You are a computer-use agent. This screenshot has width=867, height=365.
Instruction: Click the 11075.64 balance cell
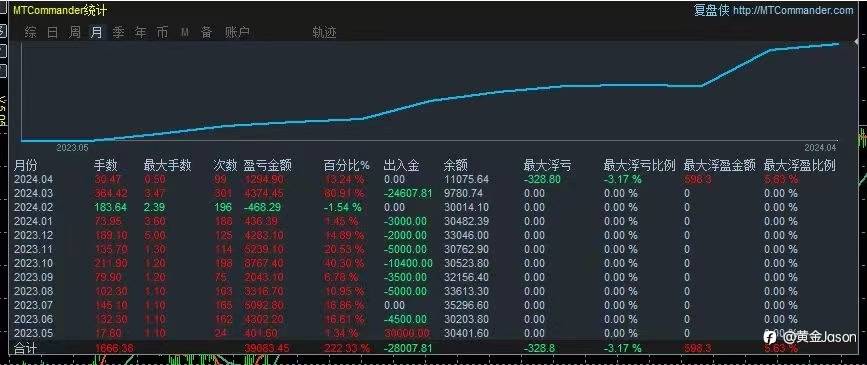click(x=466, y=179)
